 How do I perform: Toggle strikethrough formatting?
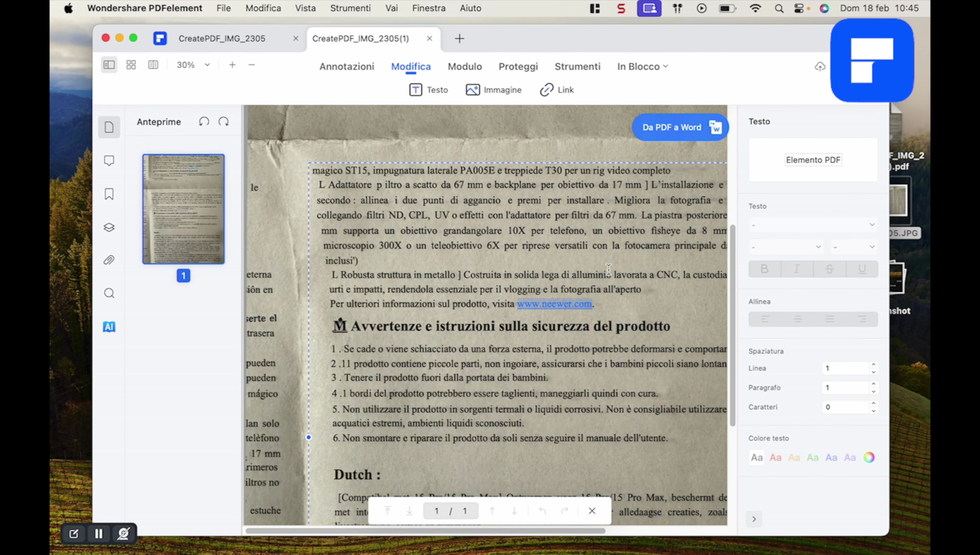pos(829,269)
